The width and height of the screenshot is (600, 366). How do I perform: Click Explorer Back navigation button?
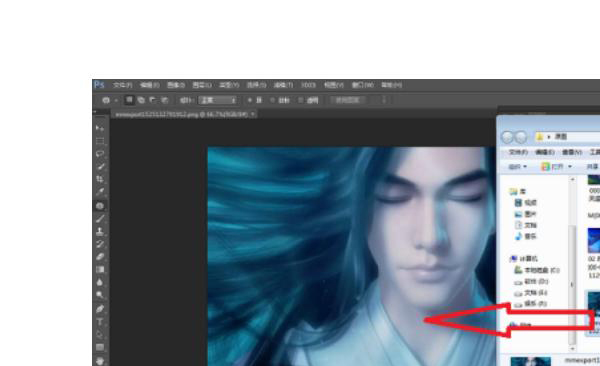[507, 137]
